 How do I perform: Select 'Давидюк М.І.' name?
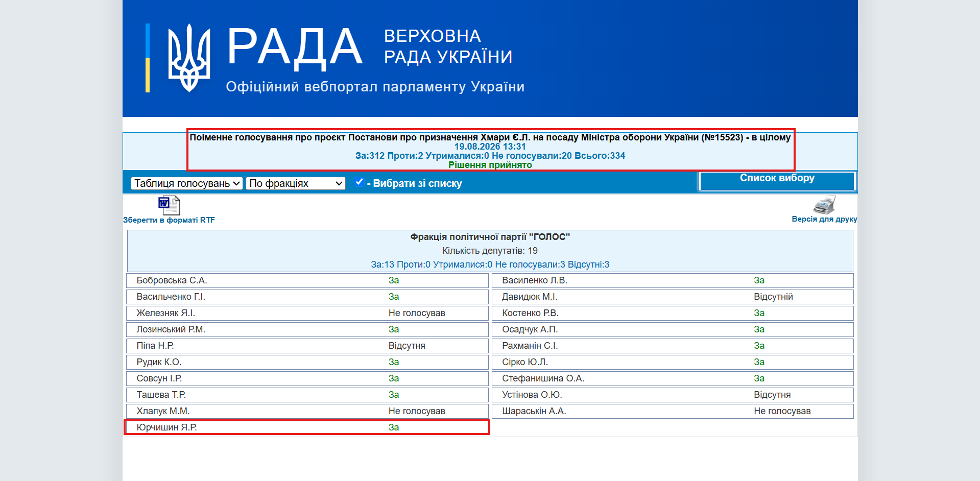[530, 297]
